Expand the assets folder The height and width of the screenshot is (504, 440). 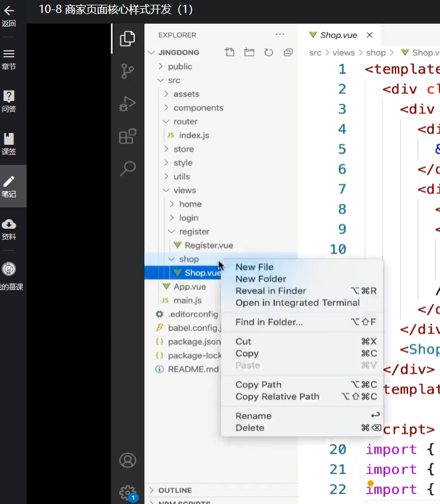(x=186, y=94)
